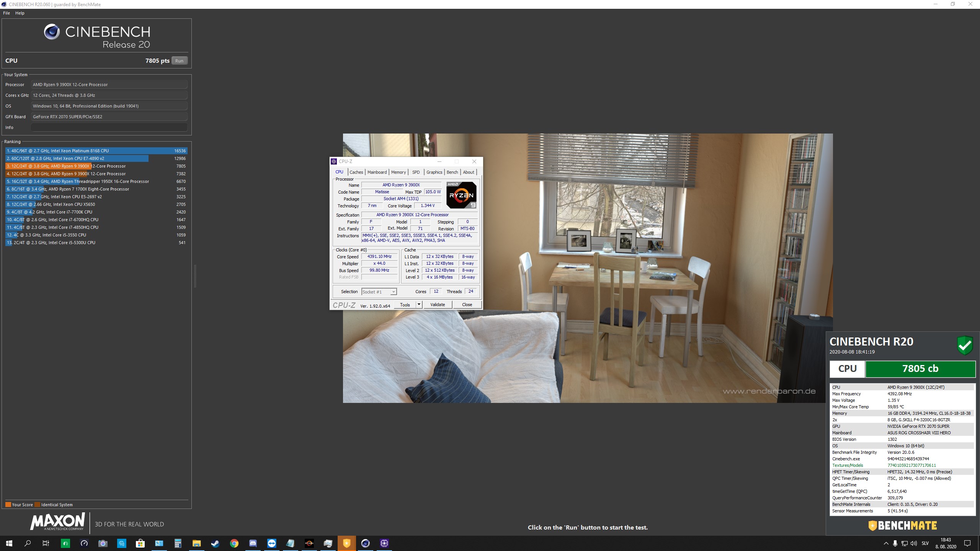Select ranking row 9 Core i7-7700K
This screenshot has height=551, width=980.
click(x=96, y=212)
